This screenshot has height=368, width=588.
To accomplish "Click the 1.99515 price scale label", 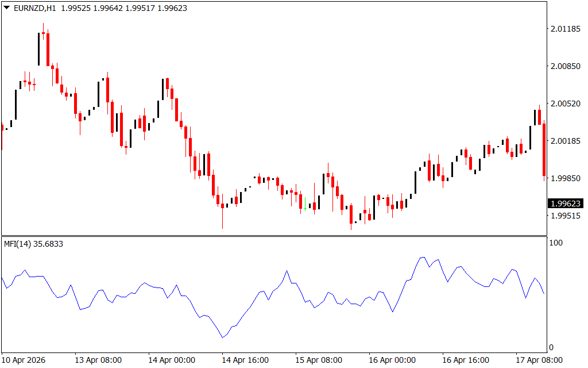I will point(566,216).
